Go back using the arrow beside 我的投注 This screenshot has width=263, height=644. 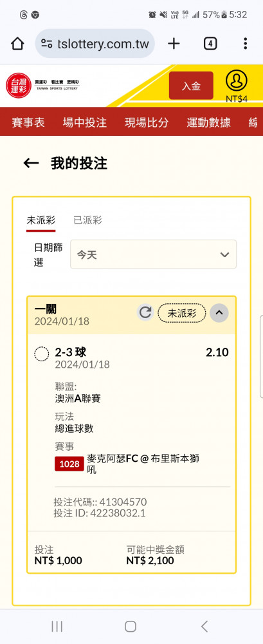31,164
